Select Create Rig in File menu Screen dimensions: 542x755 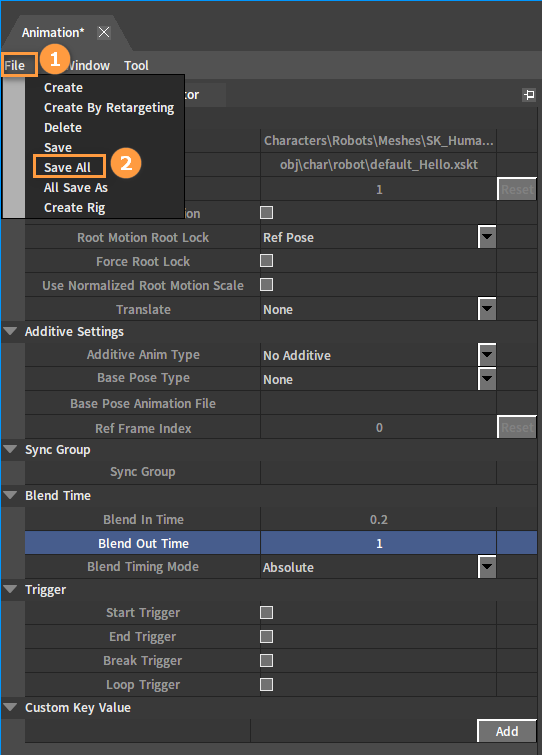pos(75,208)
